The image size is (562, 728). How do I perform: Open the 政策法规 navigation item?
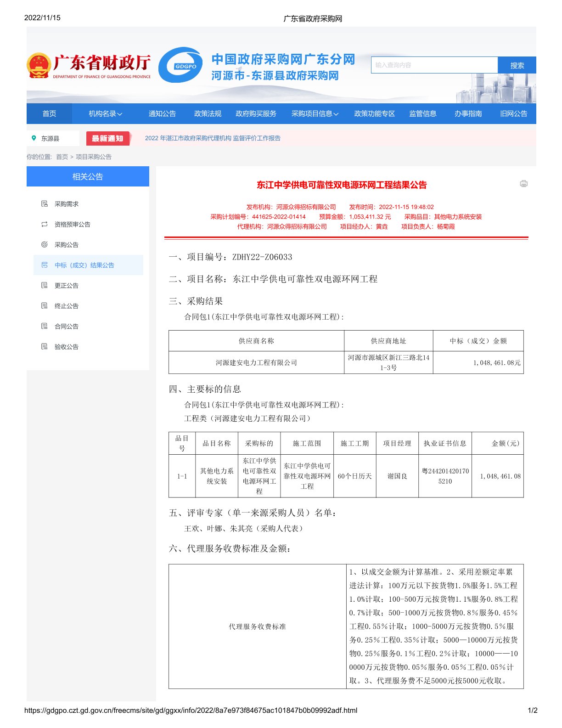click(208, 114)
